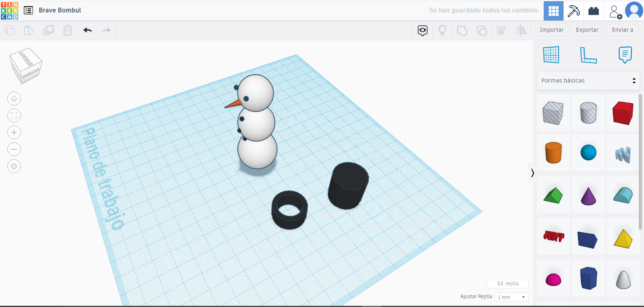This screenshot has width=644, height=307.
Task: Select the orange Cylinder shape
Action: (553, 153)
